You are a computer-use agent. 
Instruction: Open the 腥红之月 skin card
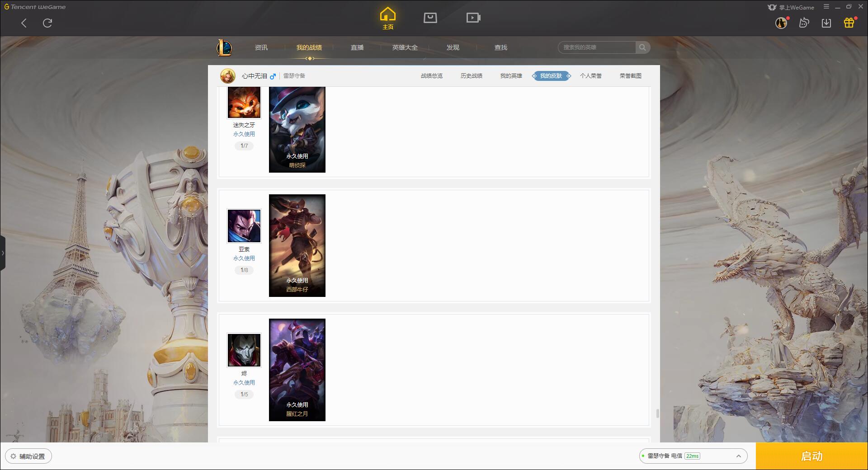[x=297, y=370]
